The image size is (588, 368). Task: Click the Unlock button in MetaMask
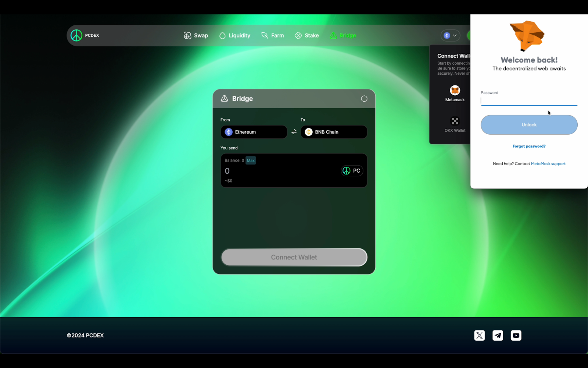529,125
